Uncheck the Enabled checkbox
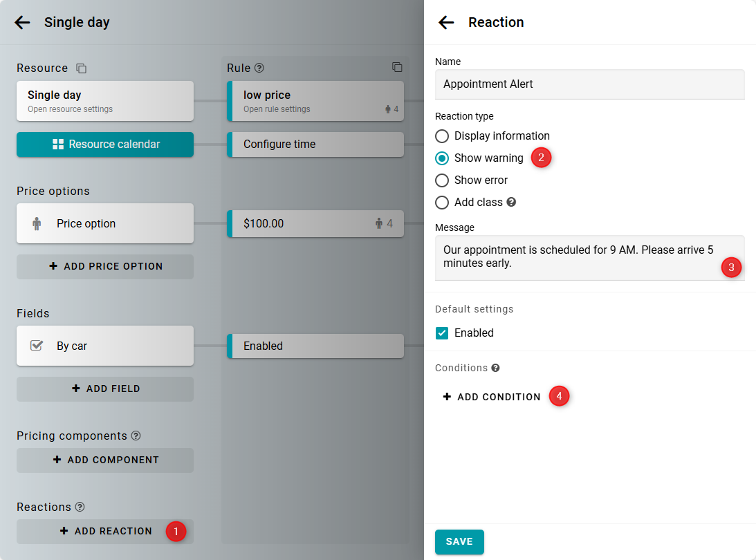The width and height of the screenshot is (756, 560). (442, 333)
